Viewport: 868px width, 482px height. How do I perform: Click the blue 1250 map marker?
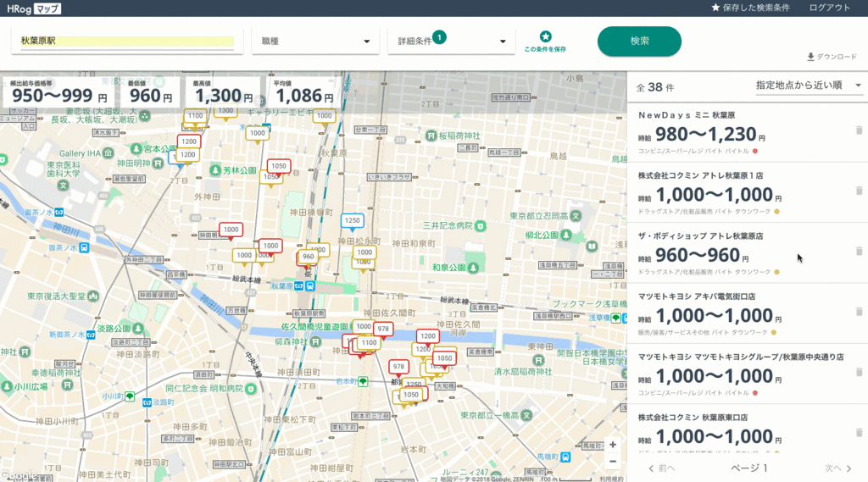point(352,221)
